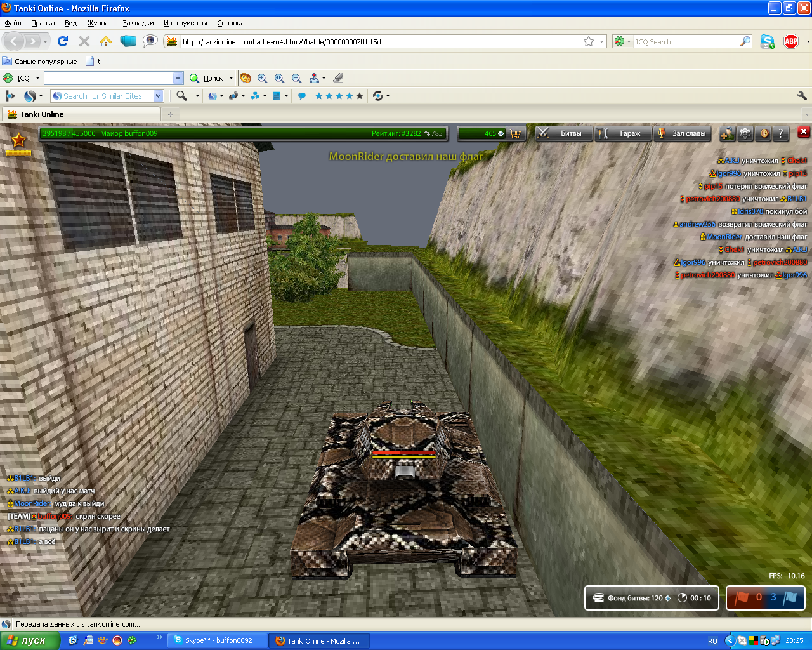Click the eraser highlight icon
Image resolution: width=812 pixels, height=650 pixels.
point(338,78)
